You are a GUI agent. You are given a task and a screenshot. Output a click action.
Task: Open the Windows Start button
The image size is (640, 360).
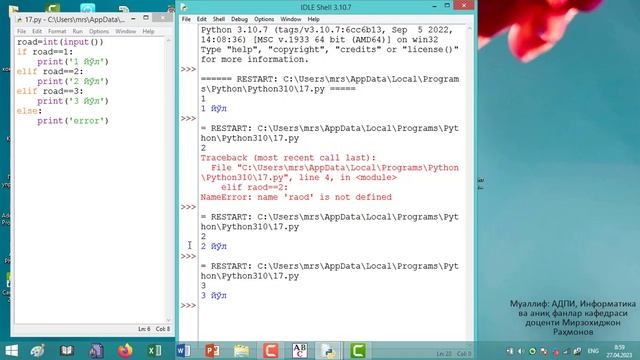point(11,351)
